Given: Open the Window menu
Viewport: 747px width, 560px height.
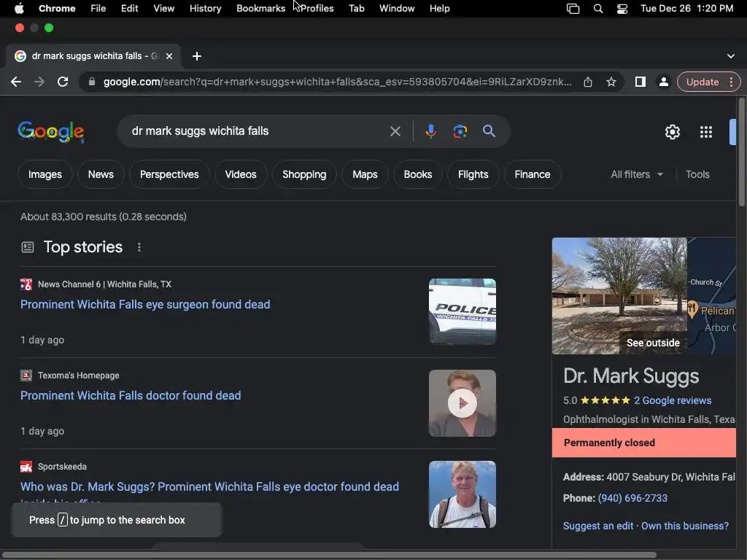Looking at the screenshot, I should click(x=397, y=9).
